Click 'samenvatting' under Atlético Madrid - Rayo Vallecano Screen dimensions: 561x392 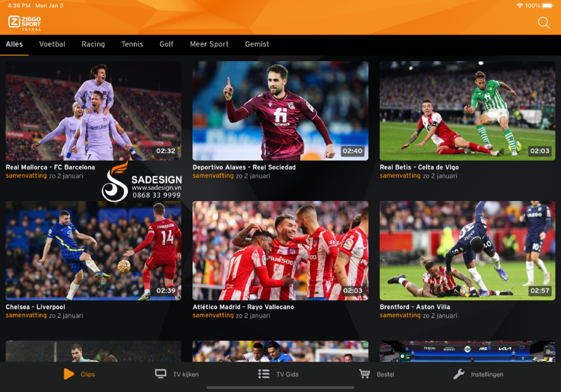tap(213, 315)
